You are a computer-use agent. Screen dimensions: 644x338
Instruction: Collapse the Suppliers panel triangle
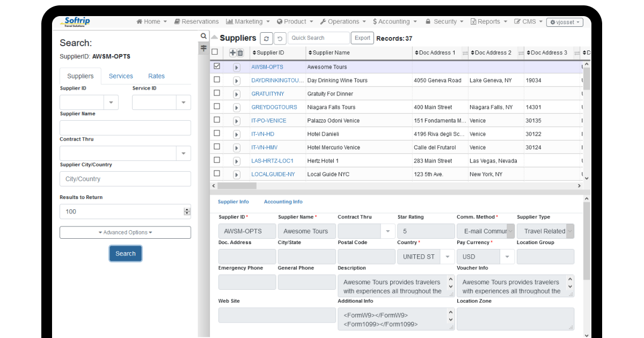coord(215,38)
